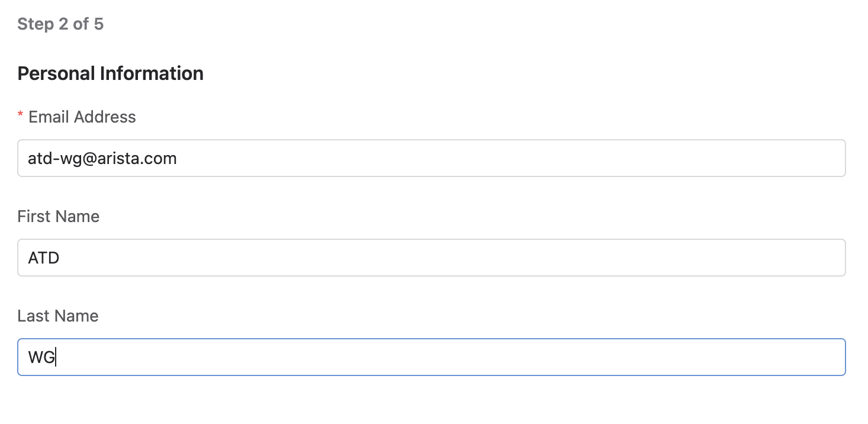Image resolution: width=868 pixels, height=424 pixels.
Task: Click the atd-wg@arista.com text in the email field
Action: tap(102, 159)
